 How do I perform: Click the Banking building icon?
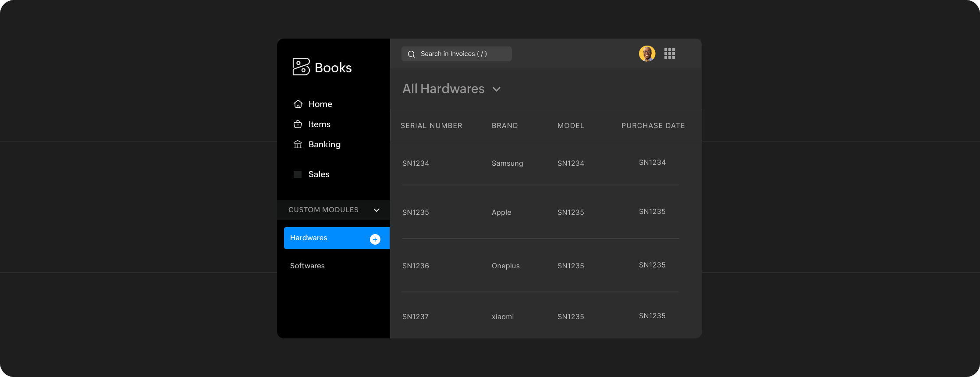click(298, 144)
